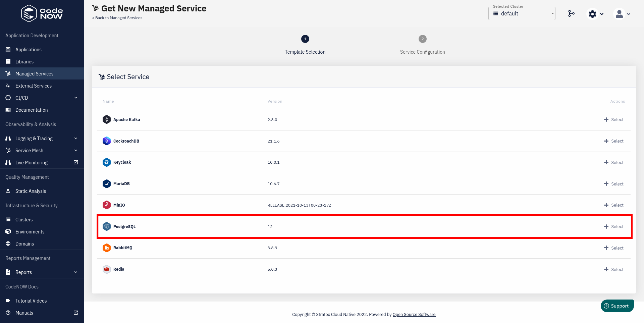Click the Name column header

tap(108, 101)
